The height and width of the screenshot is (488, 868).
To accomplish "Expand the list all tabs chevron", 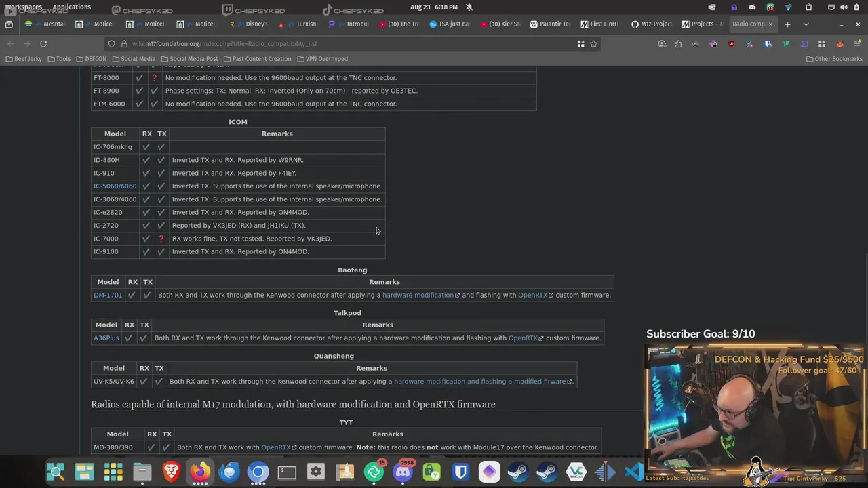I will pyautogui.click(x=806, y=24).
